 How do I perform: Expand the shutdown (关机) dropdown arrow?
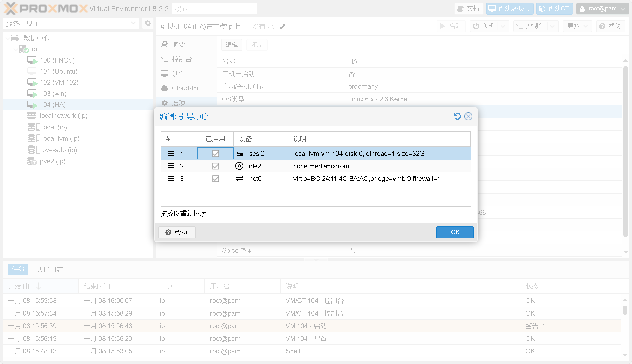[503, 26]
